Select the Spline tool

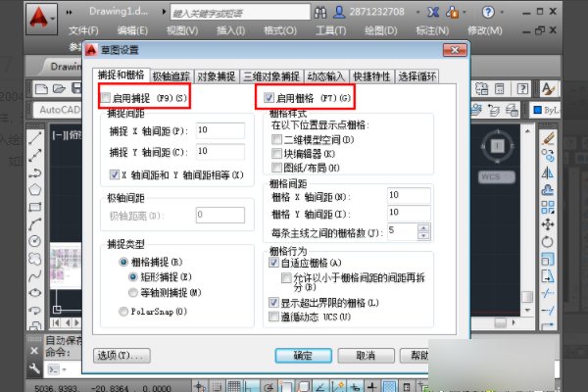35,276
